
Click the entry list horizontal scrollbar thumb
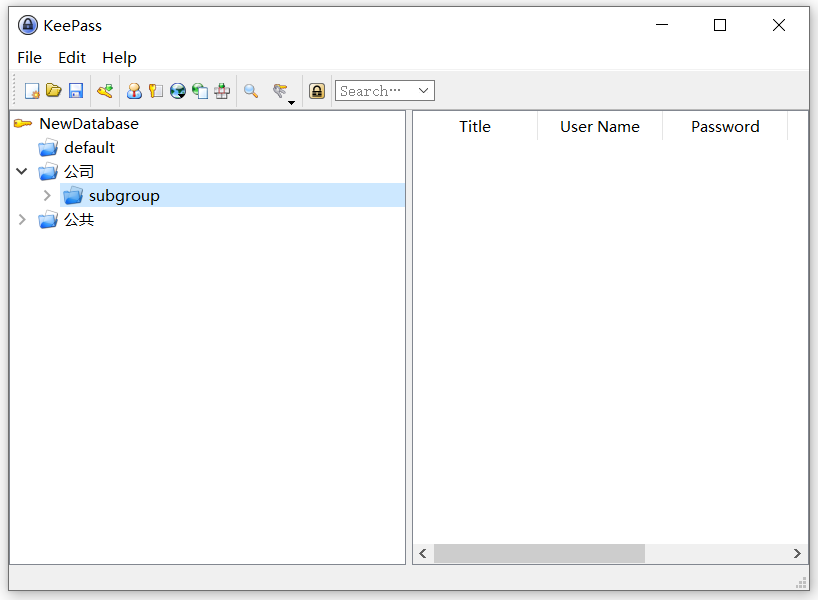point(539,553)
